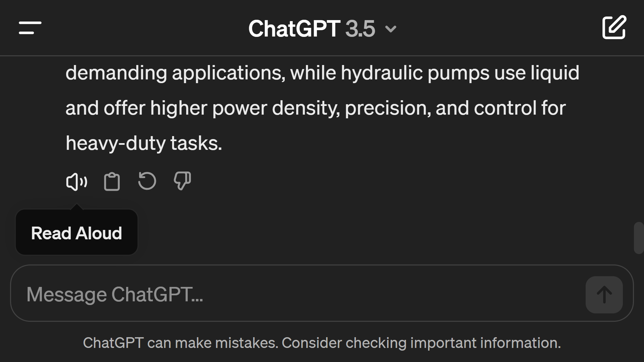Click the mistakes disclaimer text
Viewport: 644px width, 362px height.
(322, 343)
